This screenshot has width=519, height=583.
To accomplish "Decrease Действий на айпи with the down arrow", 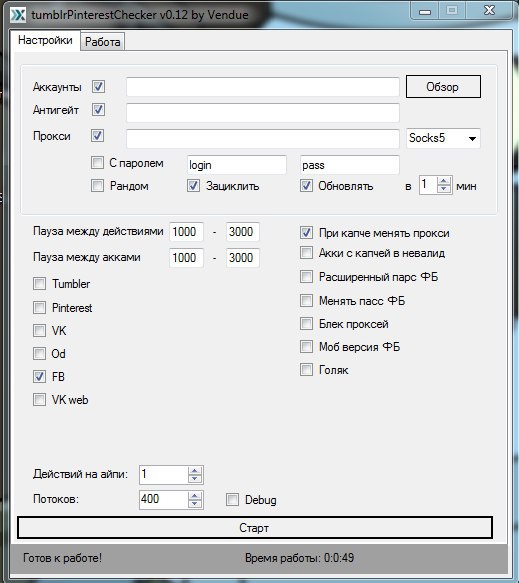I will [x=194, y=479].
